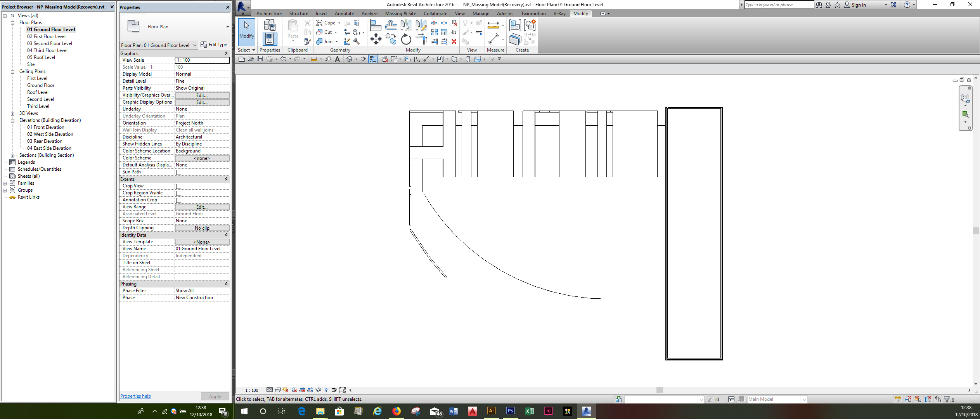Open Default 3D View from Quick Access Toolbar
980x419 pixels.
point(350,59)
